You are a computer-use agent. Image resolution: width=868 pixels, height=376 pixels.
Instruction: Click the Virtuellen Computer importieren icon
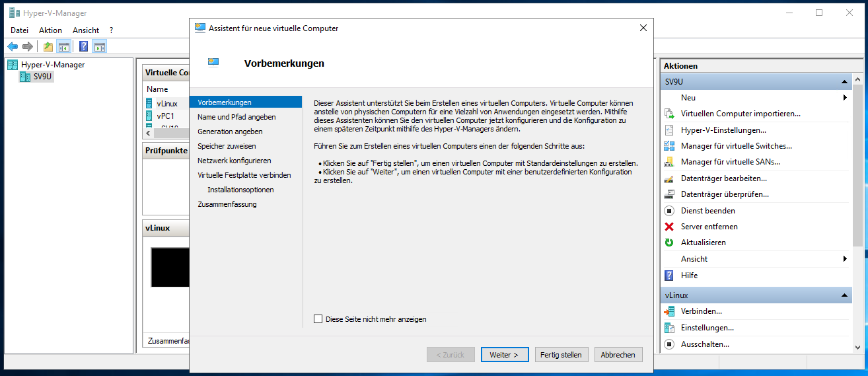[x=669, y=114]
